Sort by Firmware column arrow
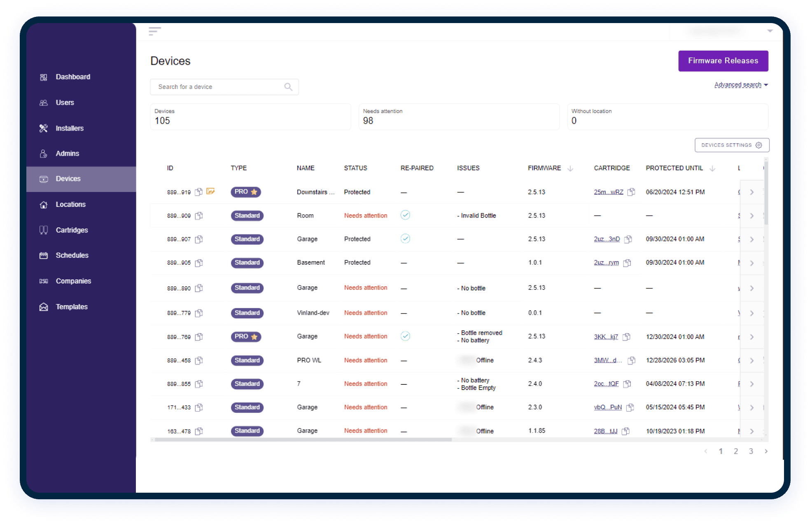 [570, 168]
